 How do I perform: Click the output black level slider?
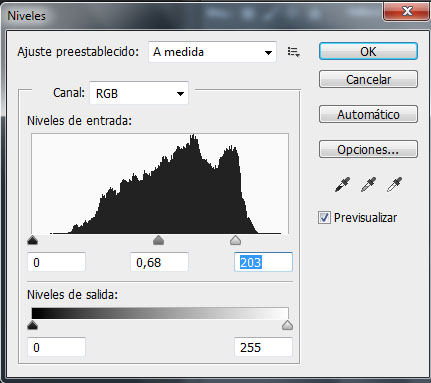32,325
